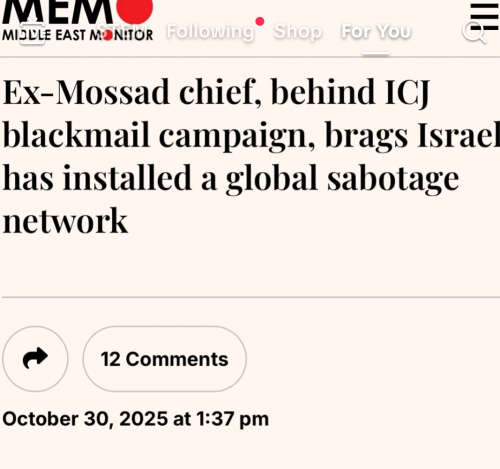This screenshot has height=469, width=500.
Task: Open the hamburger menu icon
Action: pos(484,17)
